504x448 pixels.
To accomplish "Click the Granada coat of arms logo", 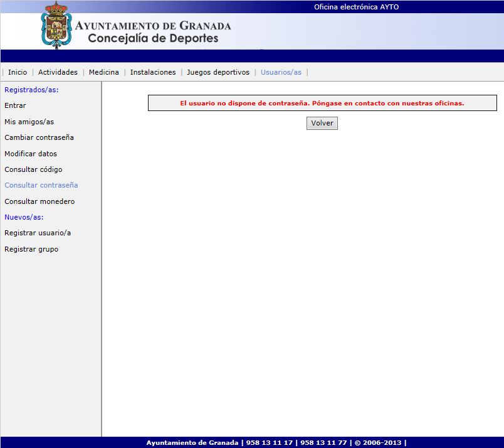I will (56, 25).
